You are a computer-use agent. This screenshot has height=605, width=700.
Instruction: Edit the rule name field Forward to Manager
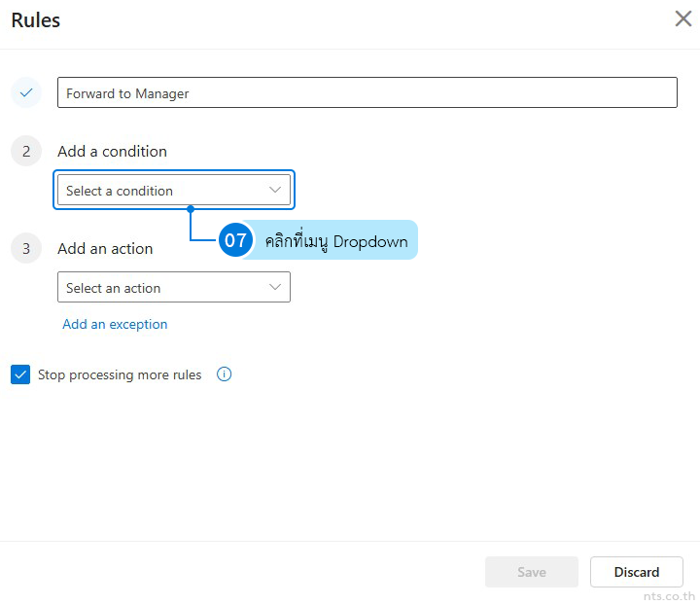[x=367, y=92]
